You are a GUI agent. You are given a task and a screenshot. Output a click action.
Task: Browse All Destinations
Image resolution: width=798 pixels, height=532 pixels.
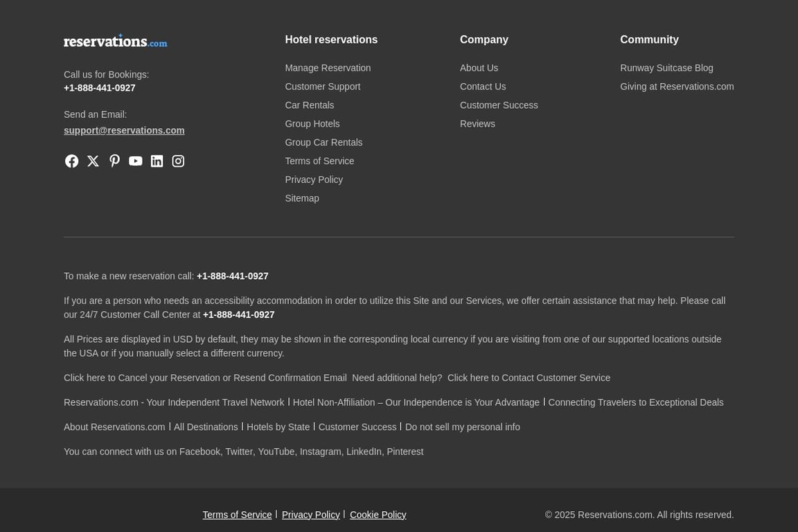[x=206, y=427]
